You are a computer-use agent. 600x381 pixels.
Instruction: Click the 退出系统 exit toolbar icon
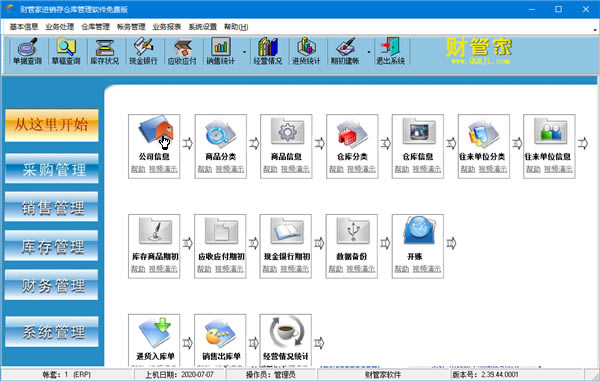pyautogui.click(x=390, y=51)
